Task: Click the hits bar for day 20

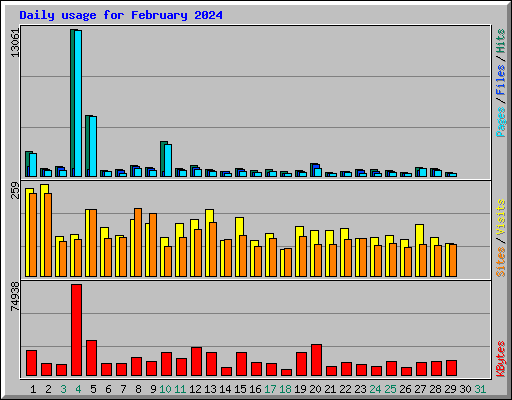Action: (312, 170)
